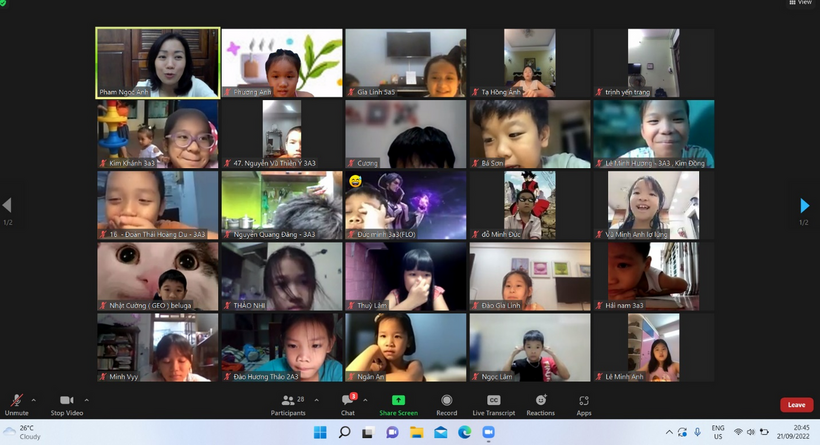This screenshot has width=820, height=445.
Task: Click the red Leave button
Action: click(796, 405)
